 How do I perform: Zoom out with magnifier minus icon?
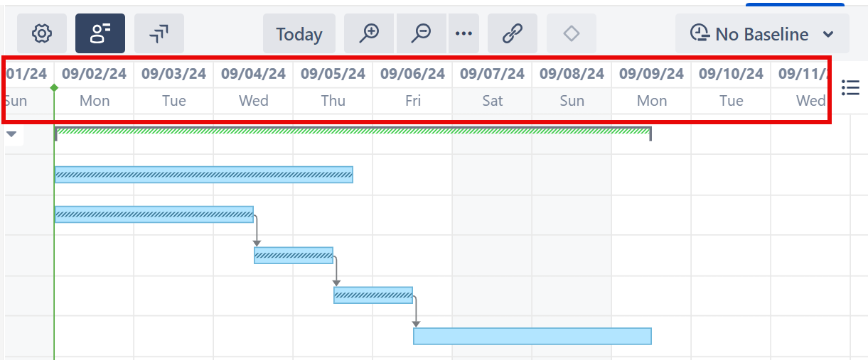click(422, 33)
